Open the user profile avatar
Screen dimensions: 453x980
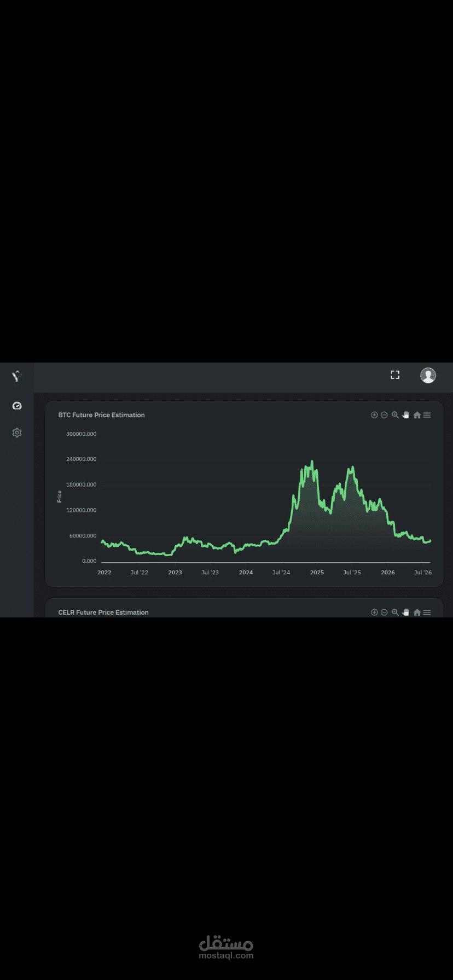pyautogui.click(x=428, y=375)
